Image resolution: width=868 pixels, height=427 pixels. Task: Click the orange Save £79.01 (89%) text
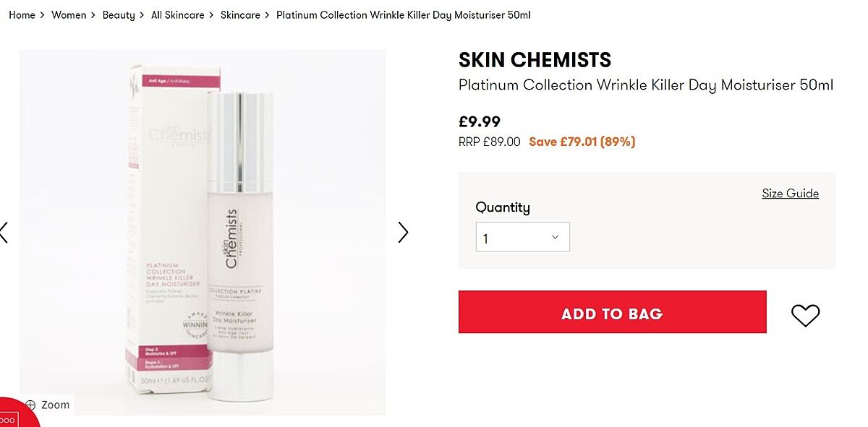tap(582, 142)
